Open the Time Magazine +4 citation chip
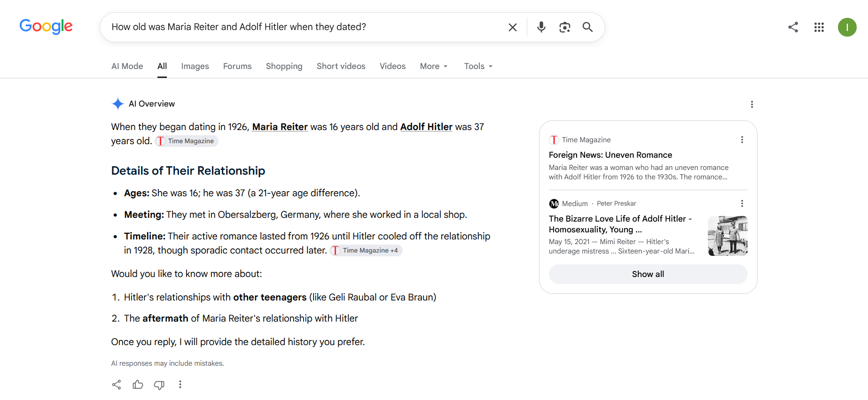Image resolution: width=868 pixels, height=400 pixels. click(x=366, y=251)
